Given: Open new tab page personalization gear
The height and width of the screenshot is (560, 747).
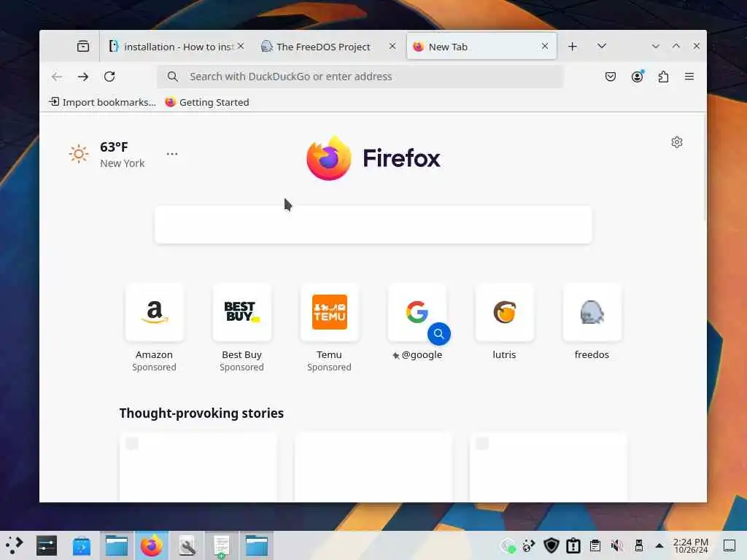Looking at the screenshot, I should (x=677, y=142).
